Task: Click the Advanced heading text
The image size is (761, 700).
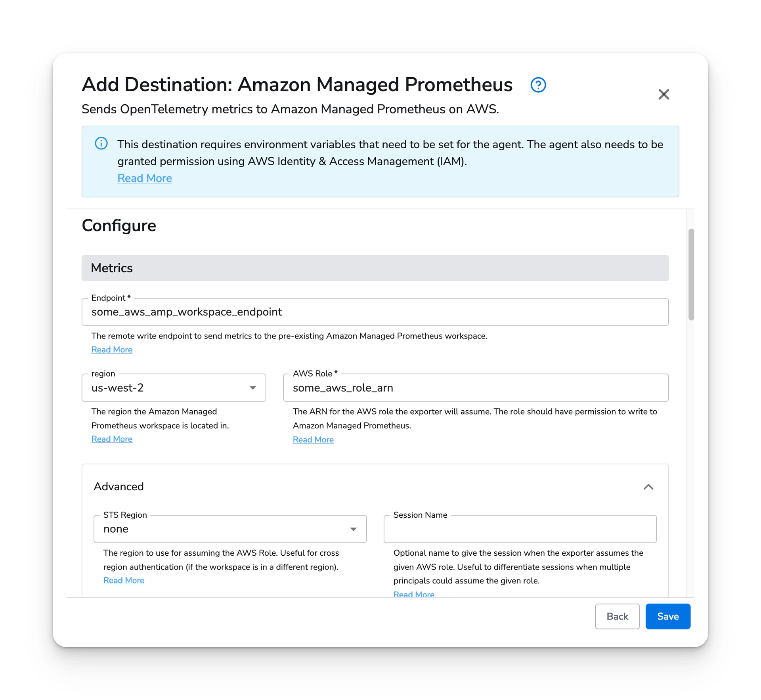Action: tap(119, 487)
